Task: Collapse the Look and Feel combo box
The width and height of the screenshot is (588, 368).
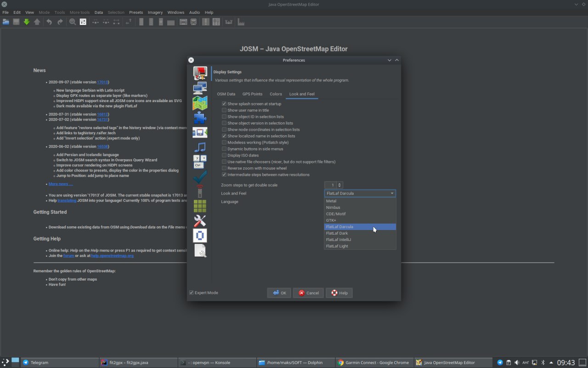Action: click(x=360, y=193)
